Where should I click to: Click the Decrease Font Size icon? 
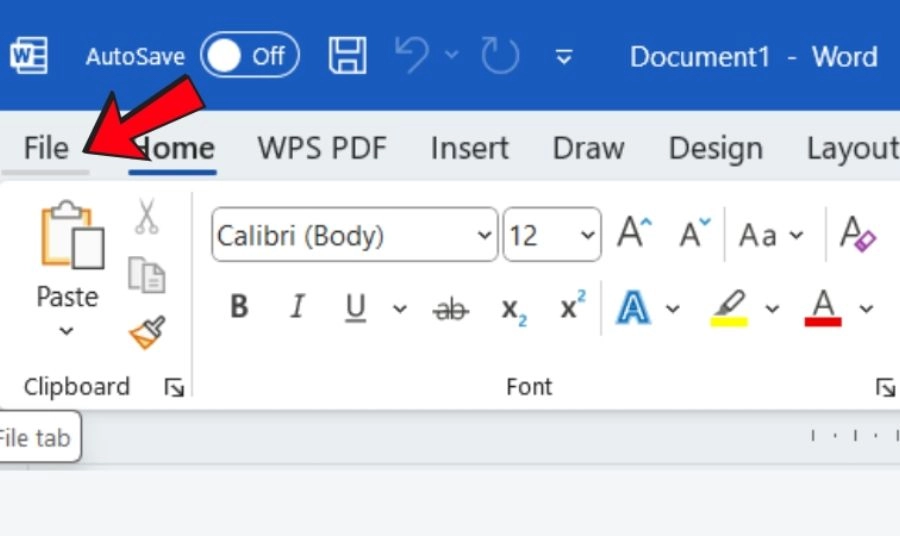(x=694, y=235)
